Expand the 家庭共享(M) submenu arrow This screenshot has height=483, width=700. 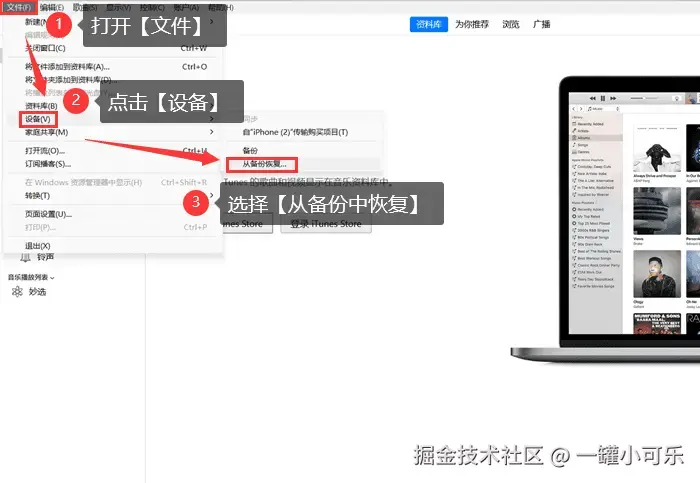click(x=212, y=132)
